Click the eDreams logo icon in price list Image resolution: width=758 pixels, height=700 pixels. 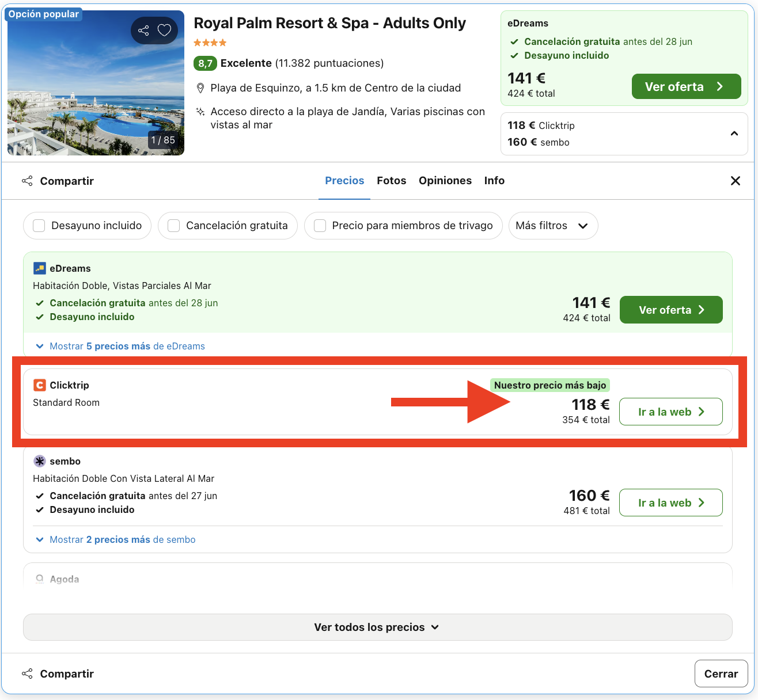point(40,268)
